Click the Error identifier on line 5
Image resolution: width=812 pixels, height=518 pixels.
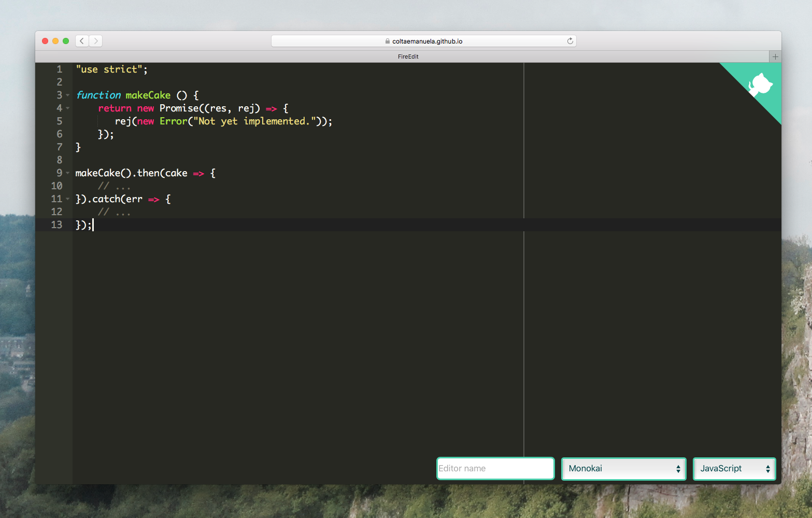tap(173, 121)
